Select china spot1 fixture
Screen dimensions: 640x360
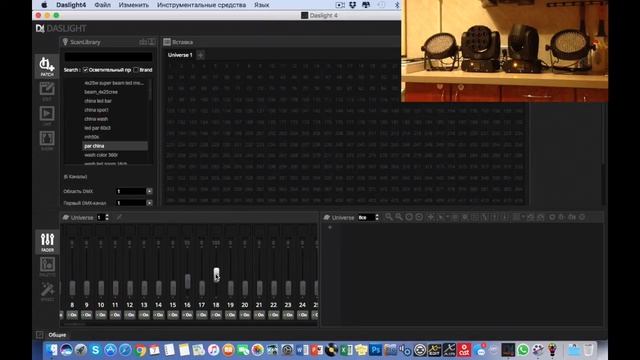click(96, 110)
